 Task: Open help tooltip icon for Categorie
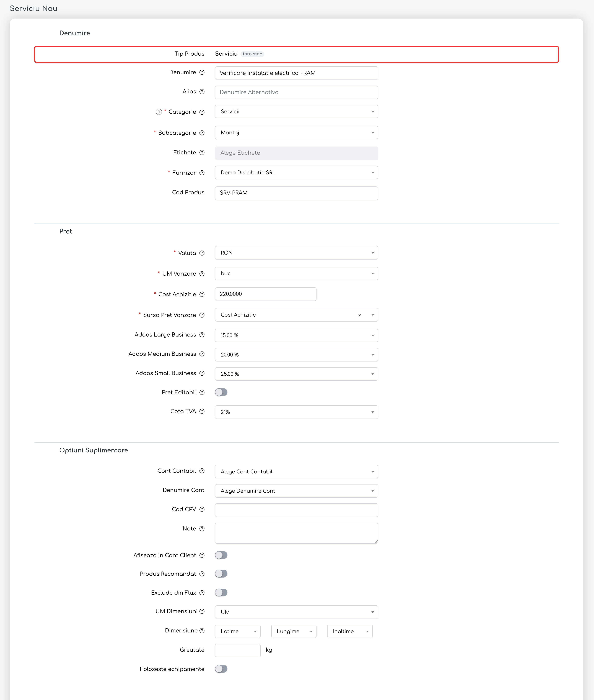[202, 112]
